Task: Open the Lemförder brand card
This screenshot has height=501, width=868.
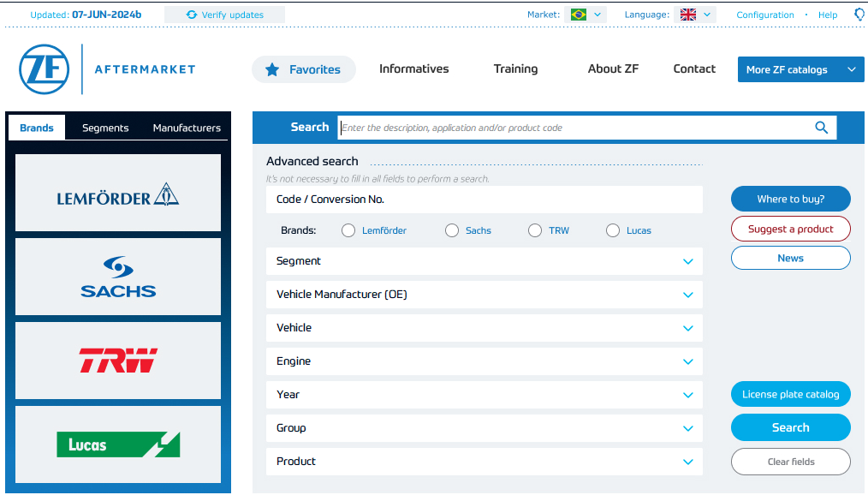Action: pyautogui.click(x=118, y=193)
